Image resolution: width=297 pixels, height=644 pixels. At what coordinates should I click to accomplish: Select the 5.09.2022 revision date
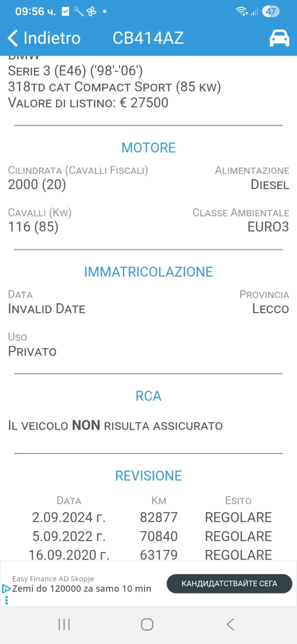69,536
